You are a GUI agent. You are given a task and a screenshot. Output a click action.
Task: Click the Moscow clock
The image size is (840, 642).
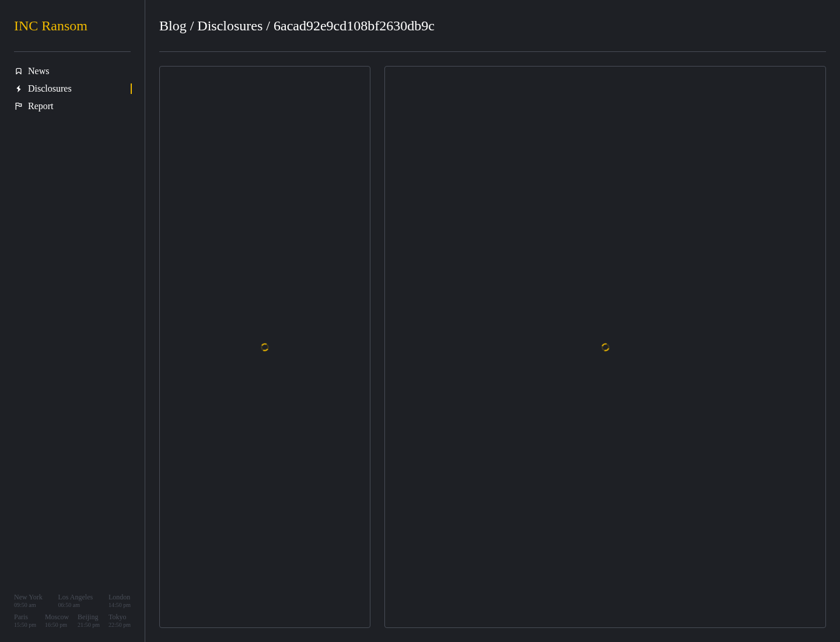click(x=57, y=620)
